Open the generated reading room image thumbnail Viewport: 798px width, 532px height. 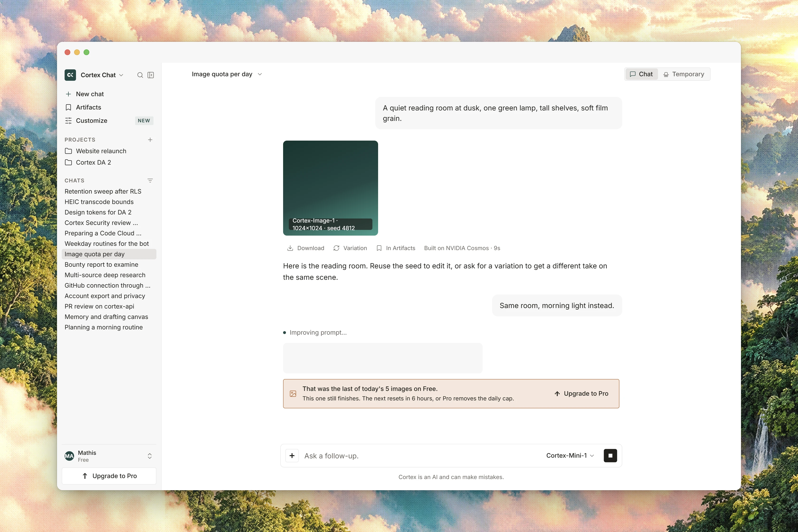[330, 188]
